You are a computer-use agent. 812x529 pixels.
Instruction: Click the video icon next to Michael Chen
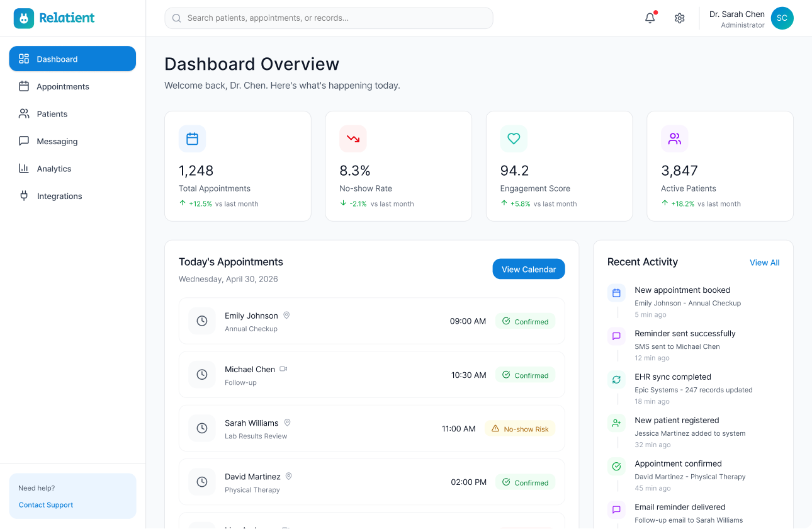pos(283,369)
